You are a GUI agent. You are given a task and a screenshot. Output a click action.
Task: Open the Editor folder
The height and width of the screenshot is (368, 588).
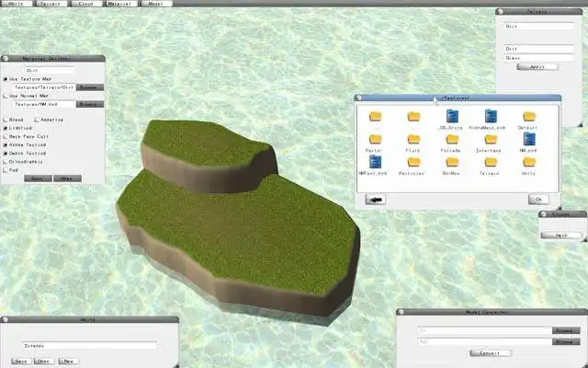tap(375, 139)
